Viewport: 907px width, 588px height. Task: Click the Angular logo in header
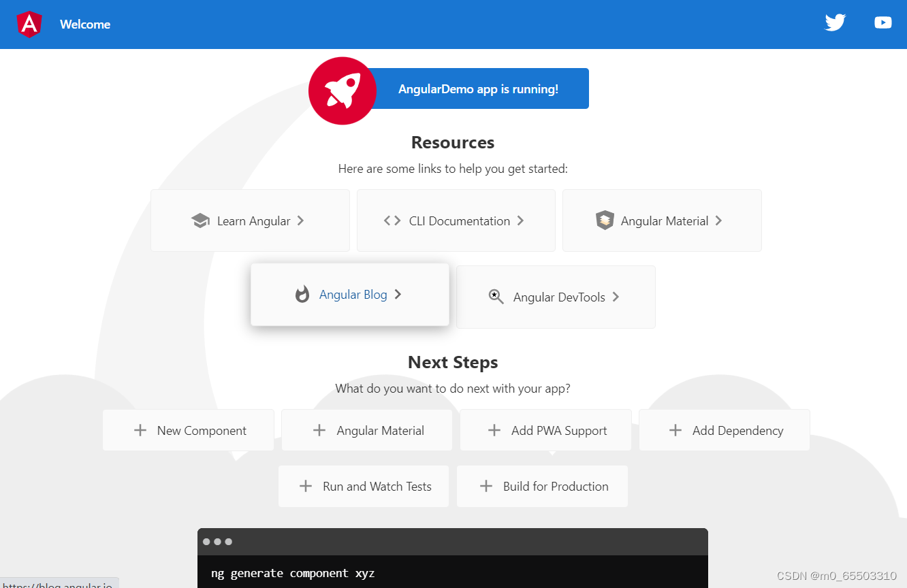coord(29,24)
